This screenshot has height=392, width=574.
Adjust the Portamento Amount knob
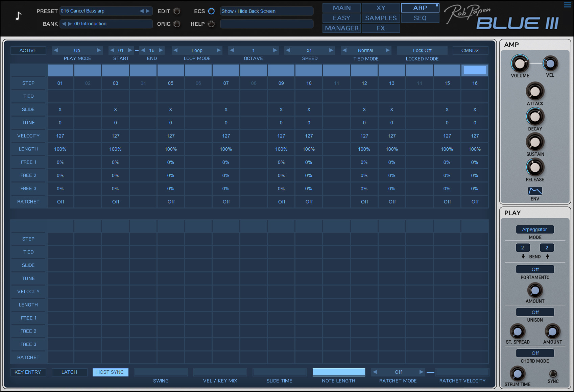pyautogui.click(x=535, y=290)
